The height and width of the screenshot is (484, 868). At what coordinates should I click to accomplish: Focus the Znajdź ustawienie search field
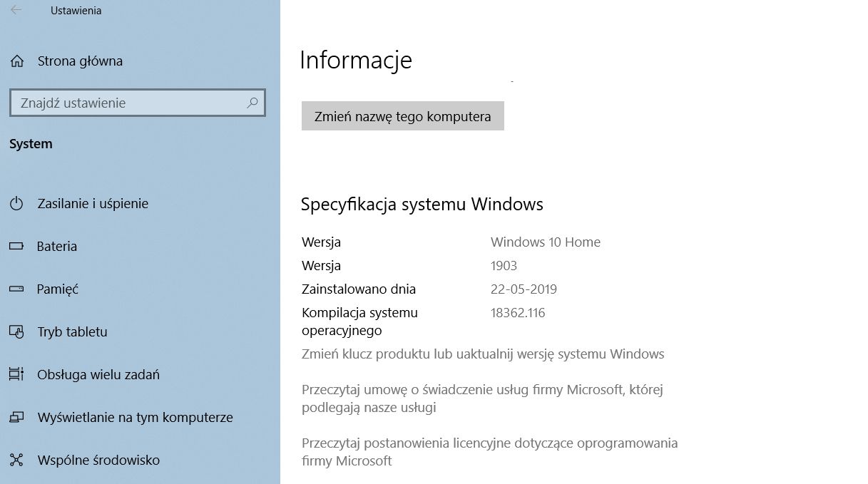point(128,103)
